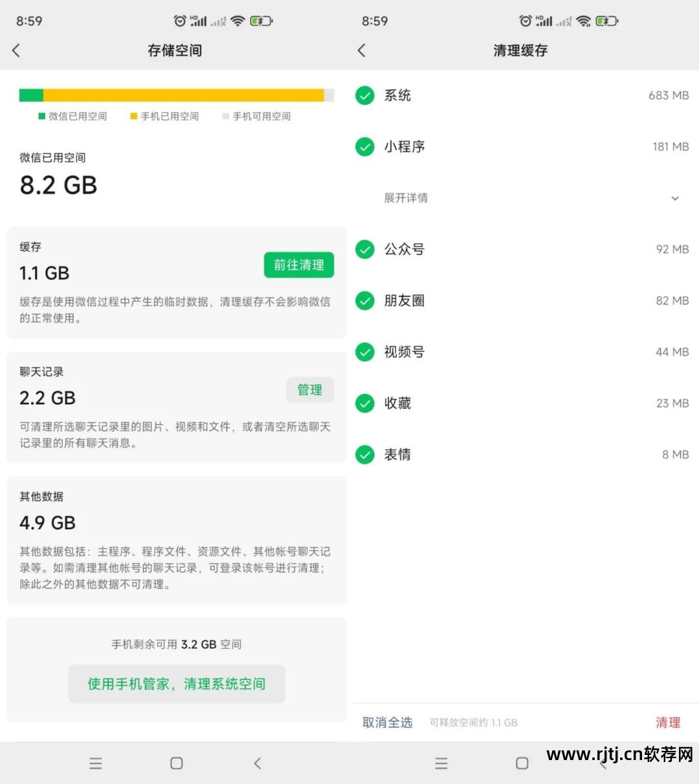699x784 pixels.
Task: Open the 清理缓存 title area
Action: 520,50
